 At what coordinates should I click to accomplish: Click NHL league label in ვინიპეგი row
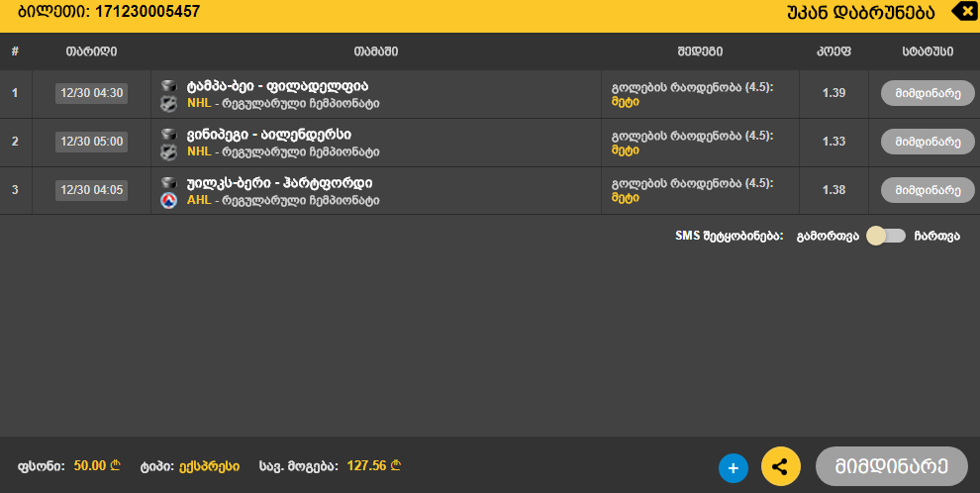199,151
